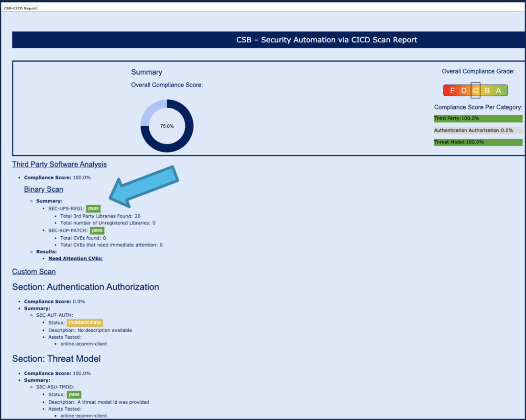Click the indeterminate status badge
Image resolution: width=526 pixels, height=420 pixels.
pos(85,323)
